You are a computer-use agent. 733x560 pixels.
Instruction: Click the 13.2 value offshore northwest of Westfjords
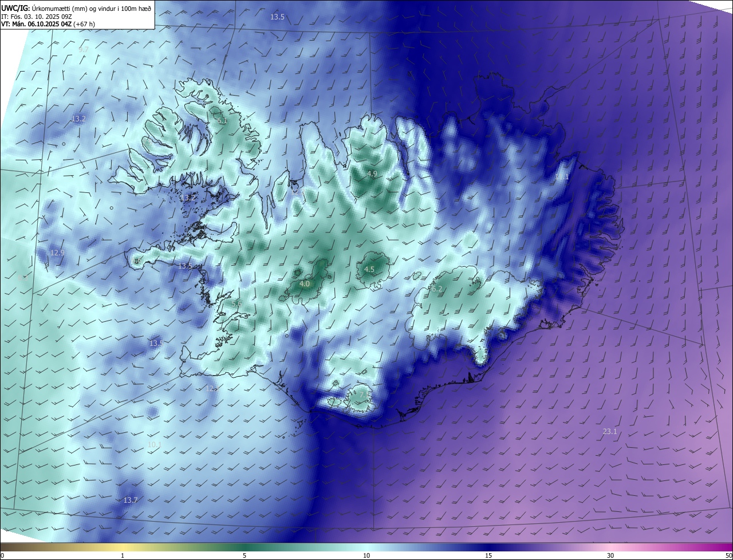coord(78,119)
